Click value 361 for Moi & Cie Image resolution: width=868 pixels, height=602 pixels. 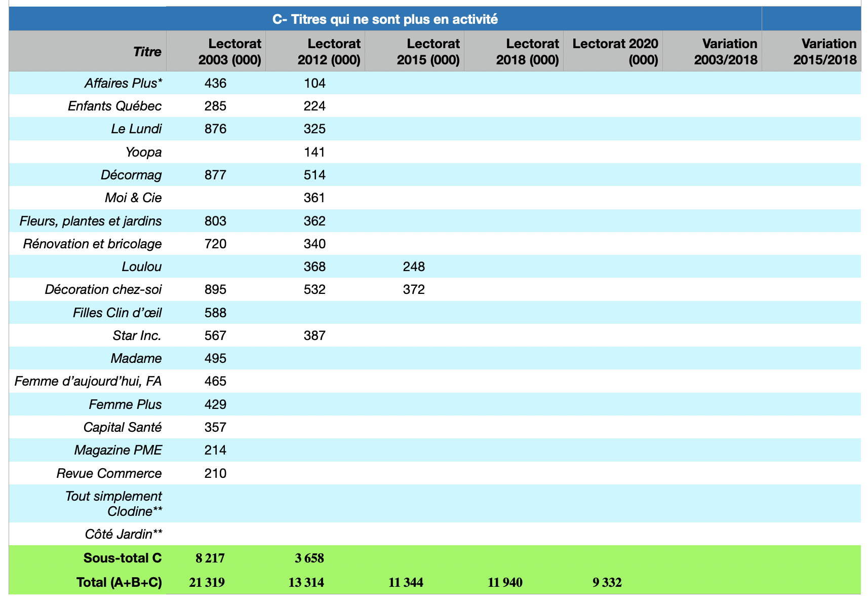315,198
